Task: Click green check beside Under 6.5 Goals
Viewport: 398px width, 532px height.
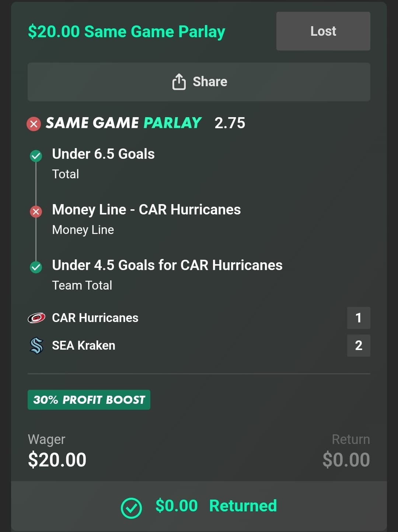Action: (36, 156)
